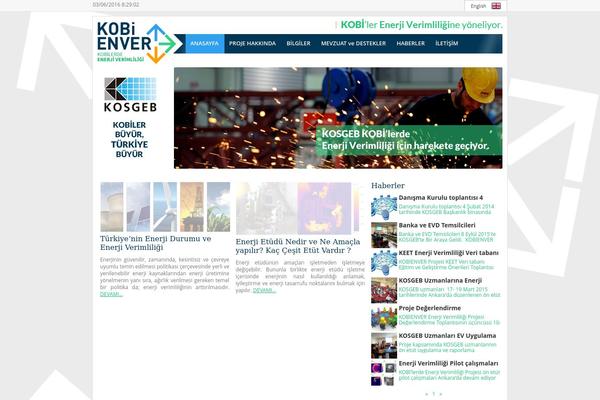600x400 pixels.
Task: Open KEET Enerji Verimliliği Veri tabanı news
Action: click(x=448, y=253)
